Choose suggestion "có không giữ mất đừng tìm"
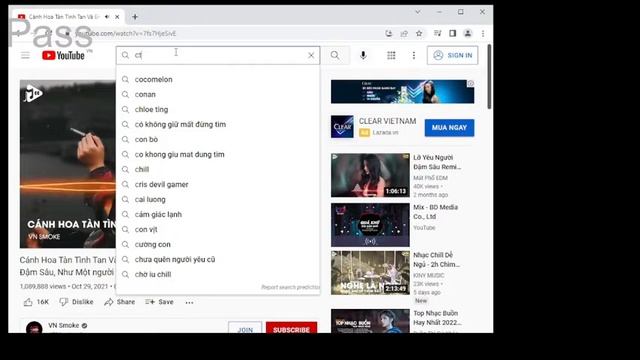This screenshot has width=640, height=360. (x=218, y=124)
